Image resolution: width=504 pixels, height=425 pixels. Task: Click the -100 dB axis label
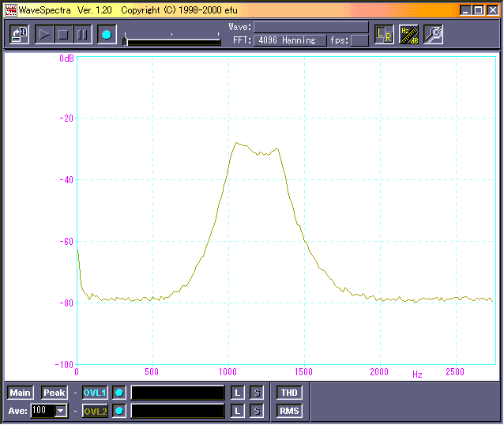click(x=64, y=364)
